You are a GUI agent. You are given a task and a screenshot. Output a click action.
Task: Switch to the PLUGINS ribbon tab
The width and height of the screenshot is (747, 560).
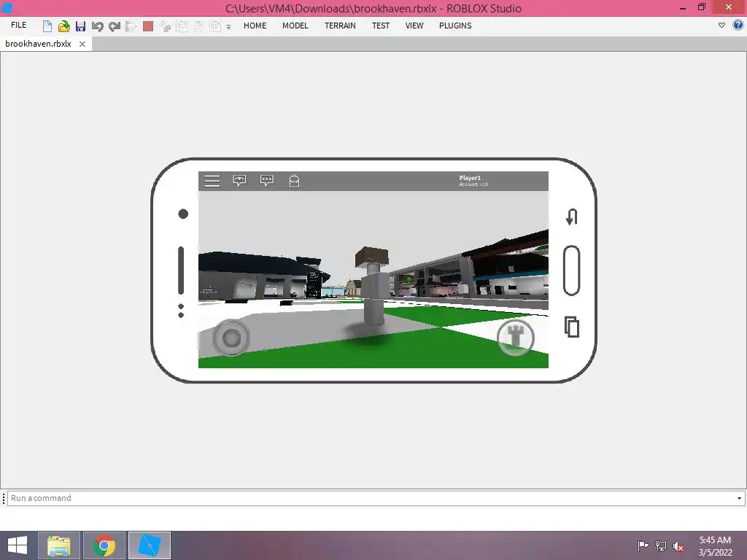[455, 26]
